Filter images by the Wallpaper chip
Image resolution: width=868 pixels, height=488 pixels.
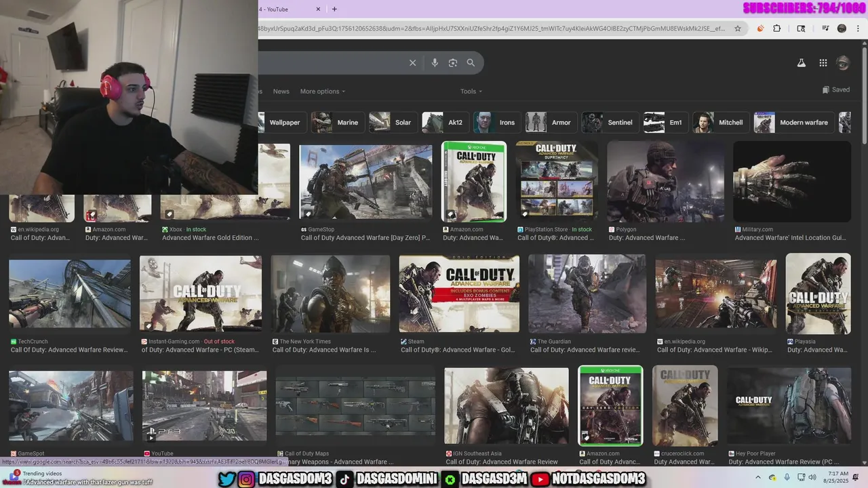pyautogui.click(x=283, y=123)
